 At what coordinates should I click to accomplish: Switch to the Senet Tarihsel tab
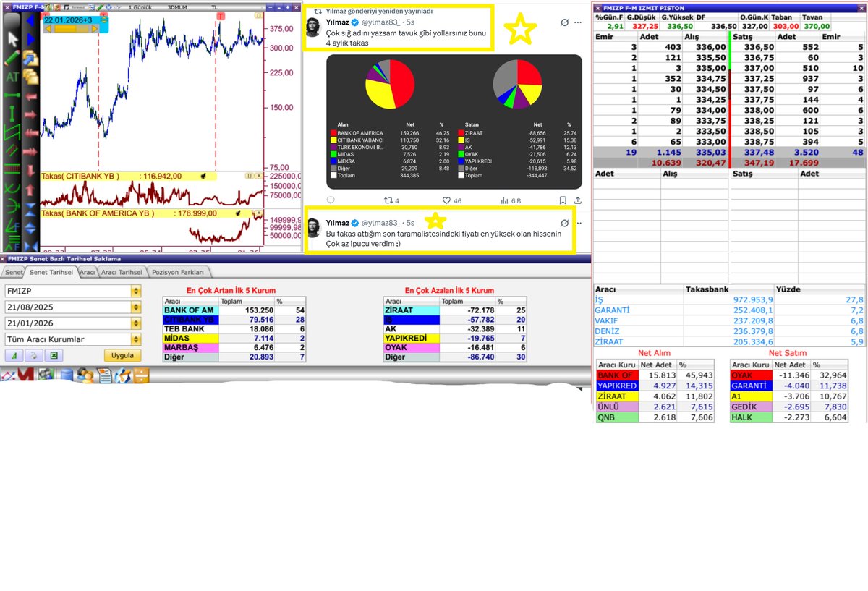(x=51, y=272)
